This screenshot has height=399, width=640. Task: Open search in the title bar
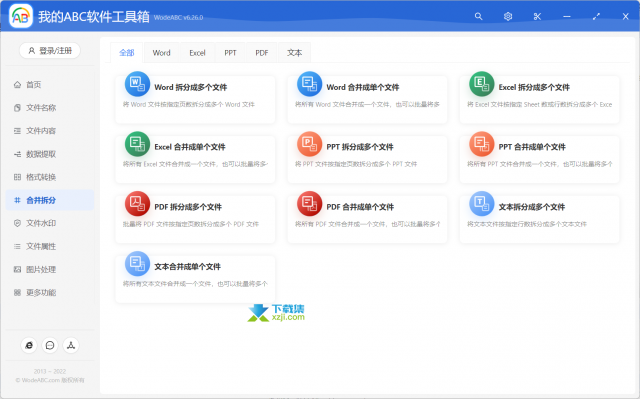click(x=478, y=16)
